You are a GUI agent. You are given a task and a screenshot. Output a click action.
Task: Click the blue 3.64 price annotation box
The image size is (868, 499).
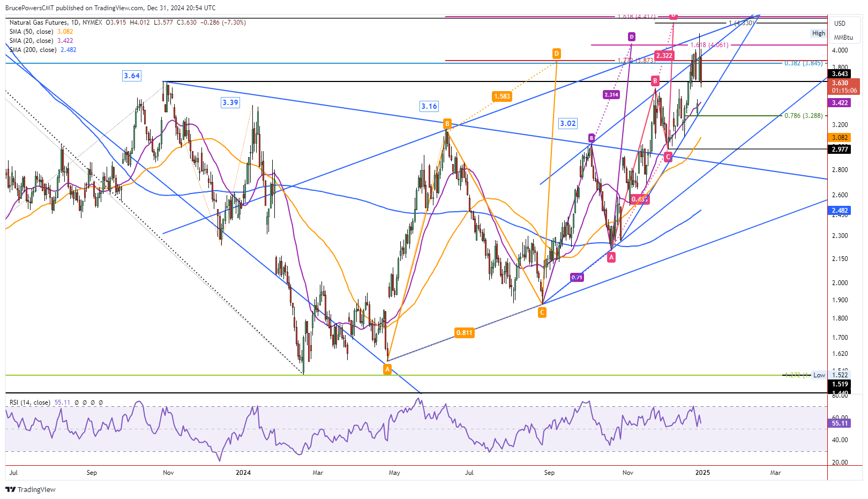(132, 76)
